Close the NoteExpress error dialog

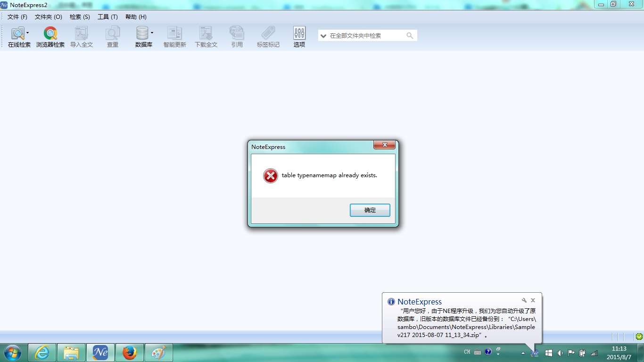pyautogui.click(x=384, y=145)
